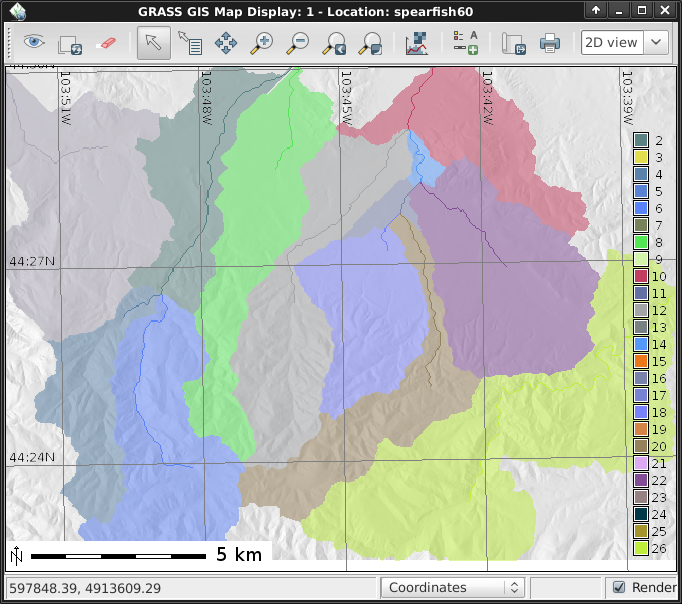682x604 pixels.
Task: Select the Pan tool
Action: point(226,43)
